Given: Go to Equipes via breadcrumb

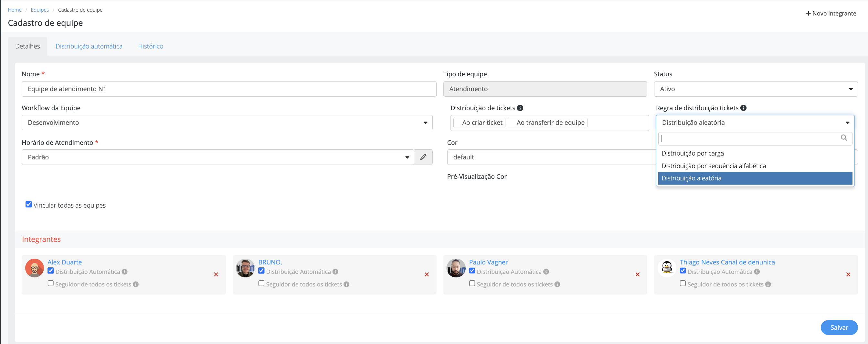Looking at the screenshot, I should point(40,10).
